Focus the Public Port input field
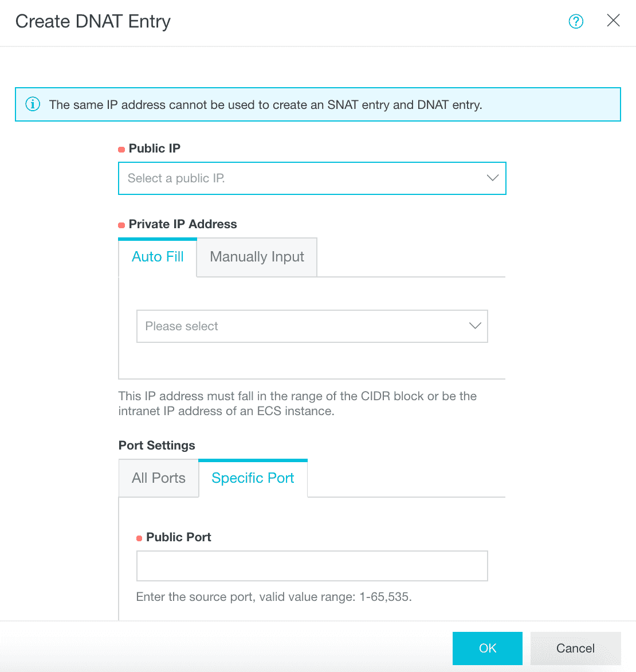The image size is (636, 672). point(312,566)
